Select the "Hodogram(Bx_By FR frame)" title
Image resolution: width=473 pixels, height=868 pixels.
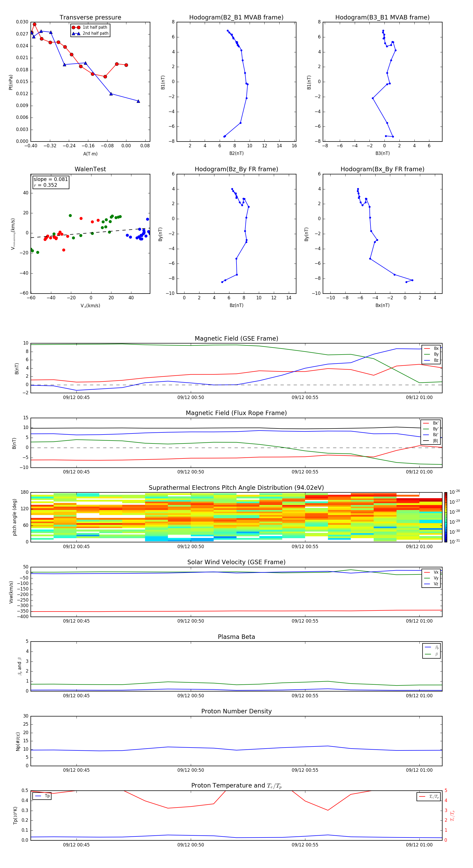tap(382, 169)
